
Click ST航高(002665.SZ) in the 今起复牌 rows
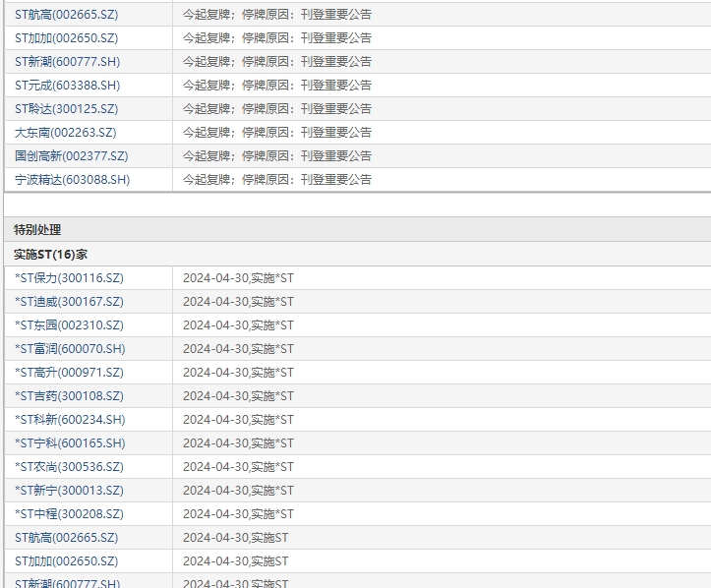pyautogui.click(x=66, y=15)
